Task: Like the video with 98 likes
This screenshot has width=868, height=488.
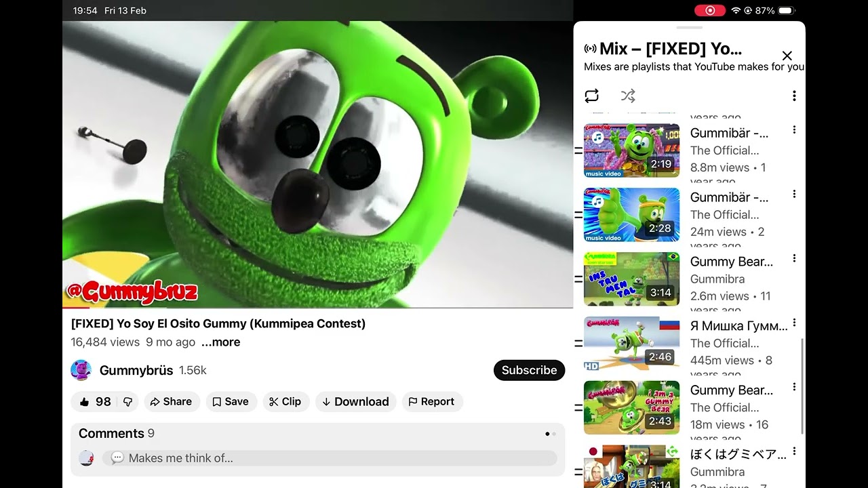Action: click(94, 402)
